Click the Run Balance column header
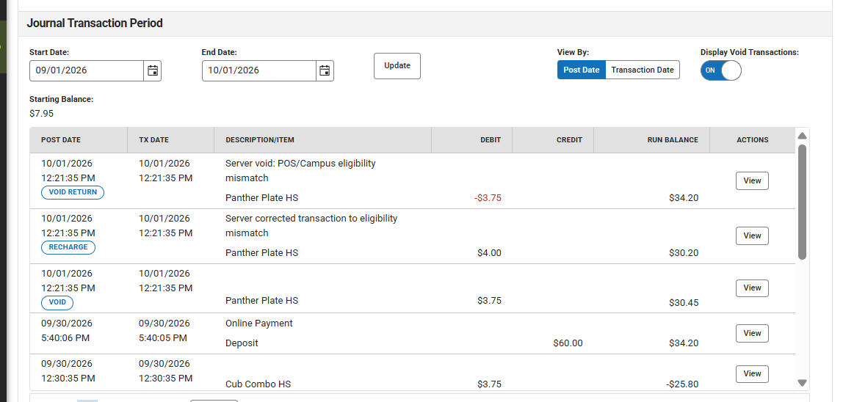The image size is (868, 402). click(x=651, y=140)
